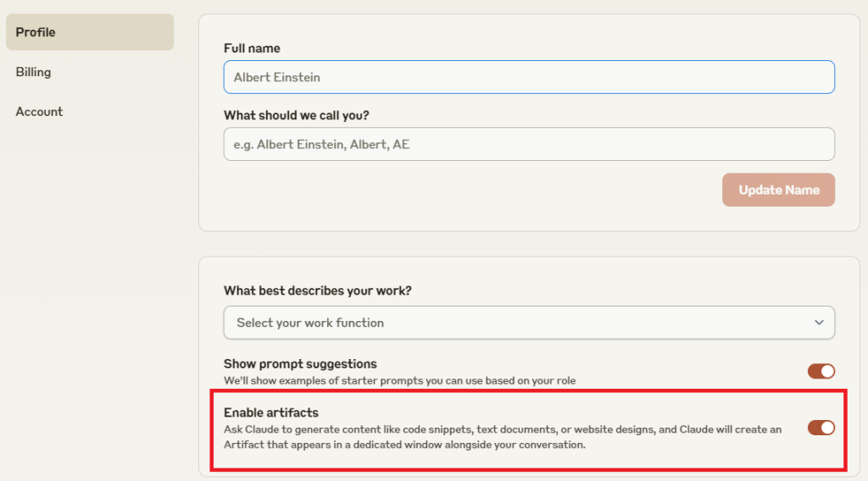
Task: Open the Profile settings tab
Action: click(90, 32)
